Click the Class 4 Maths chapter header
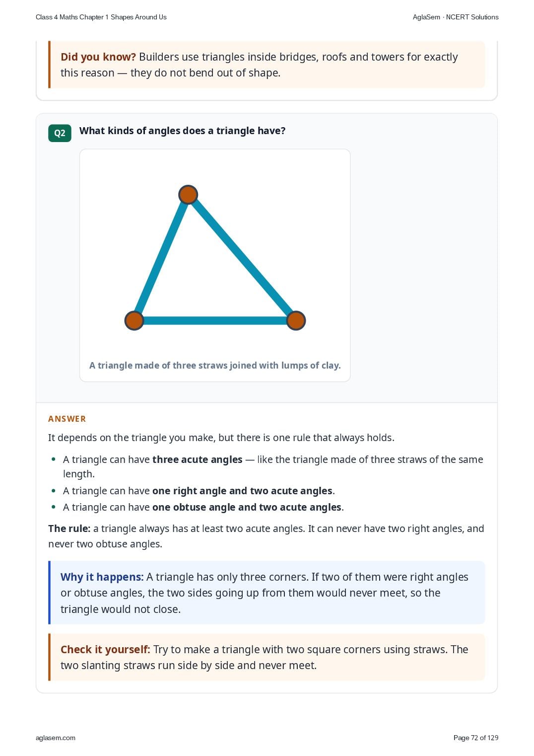Viewport: 534px width, 756px height. point(101,17)
